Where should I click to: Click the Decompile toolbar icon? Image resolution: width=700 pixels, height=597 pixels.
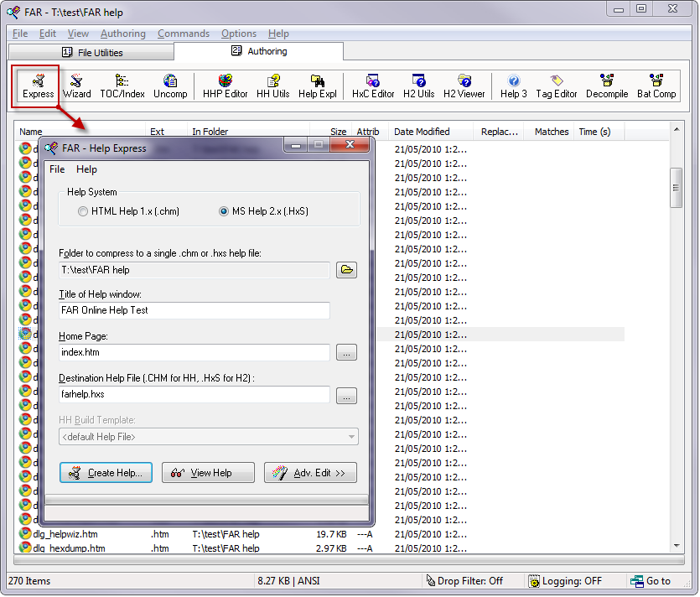coord(606,86)
